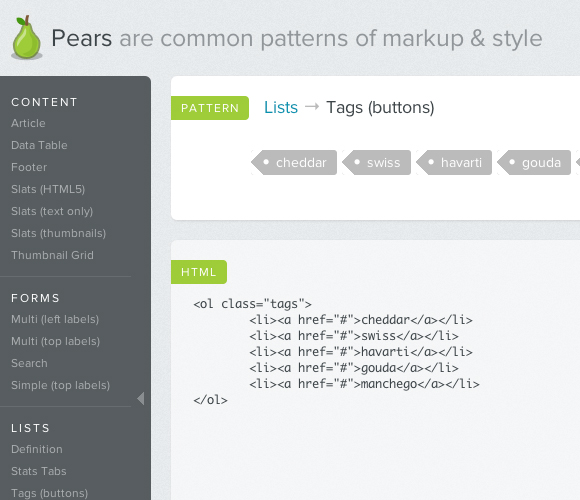Click the code line containing swiss

(x=354, y=336)
